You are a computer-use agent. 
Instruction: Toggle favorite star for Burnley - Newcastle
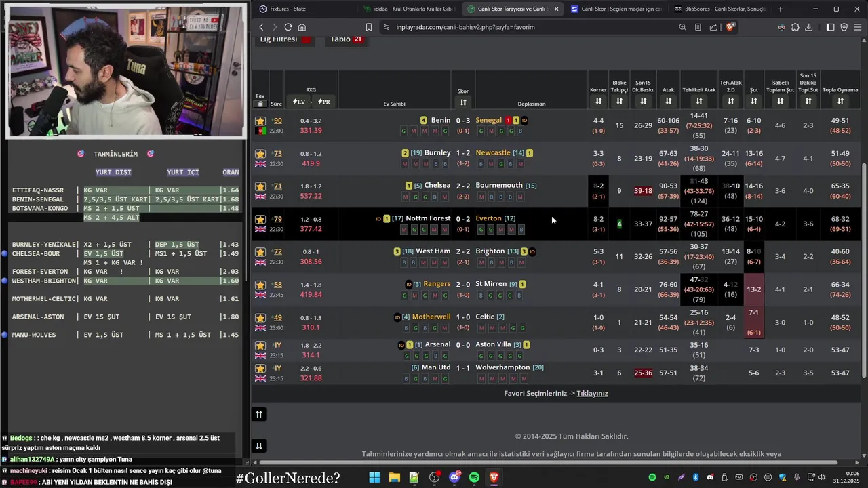pos(260,154)
